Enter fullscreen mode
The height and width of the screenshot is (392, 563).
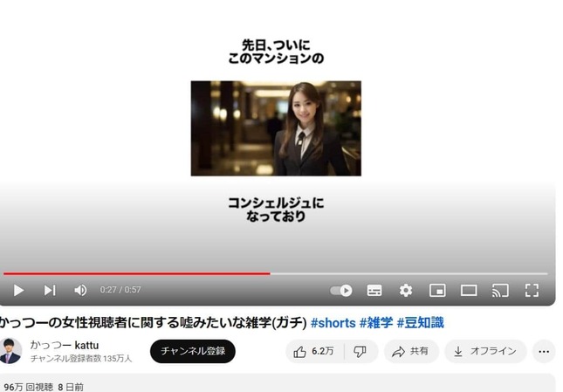click(x=532, y=290)
